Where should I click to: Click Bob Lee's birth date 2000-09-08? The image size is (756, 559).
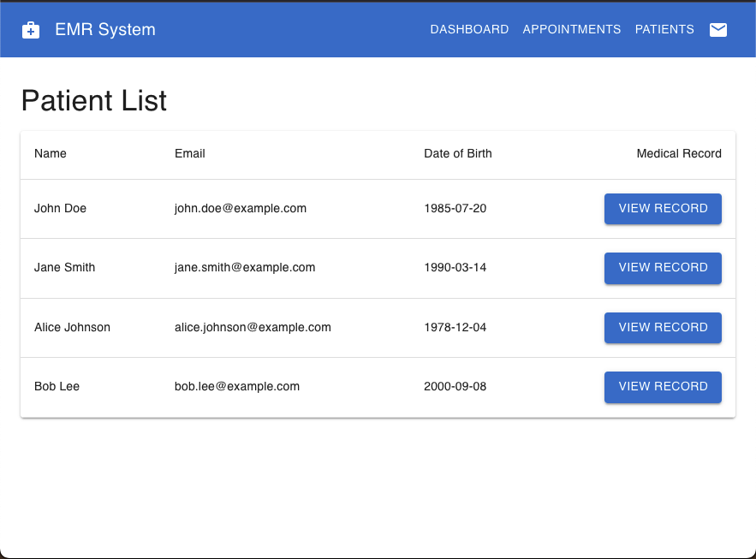click(x=455, y=387)
